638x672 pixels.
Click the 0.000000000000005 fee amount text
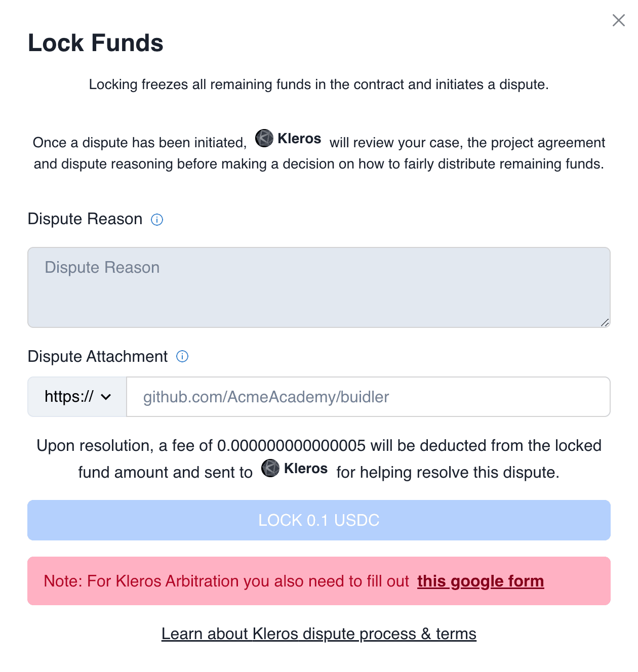(x=291, y=446)
